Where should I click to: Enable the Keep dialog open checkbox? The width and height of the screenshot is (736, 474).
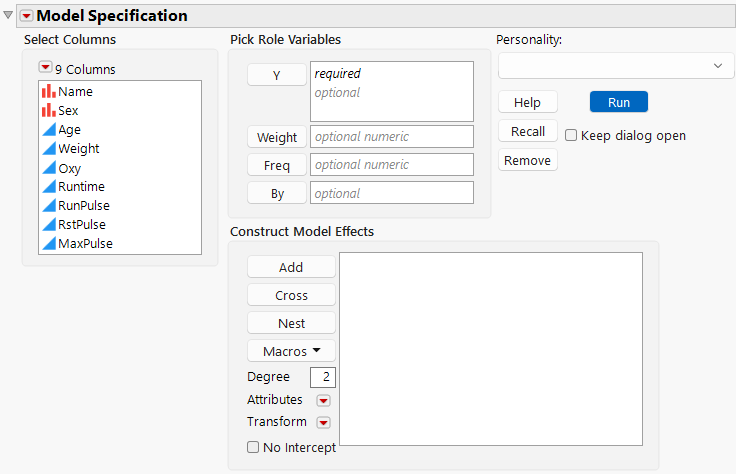[571, 135]
